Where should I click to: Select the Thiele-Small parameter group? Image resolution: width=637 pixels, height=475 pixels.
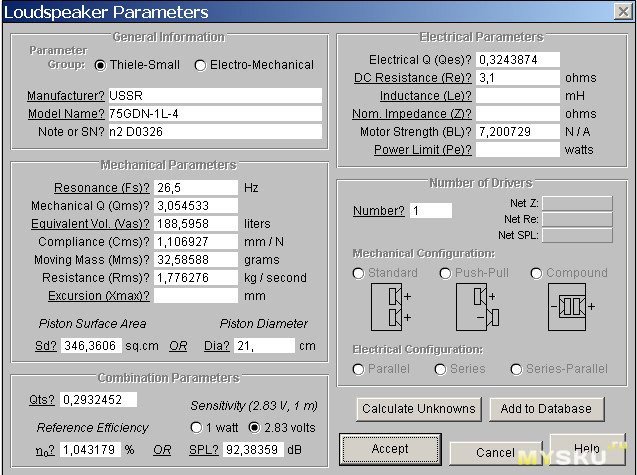(100, 65)
